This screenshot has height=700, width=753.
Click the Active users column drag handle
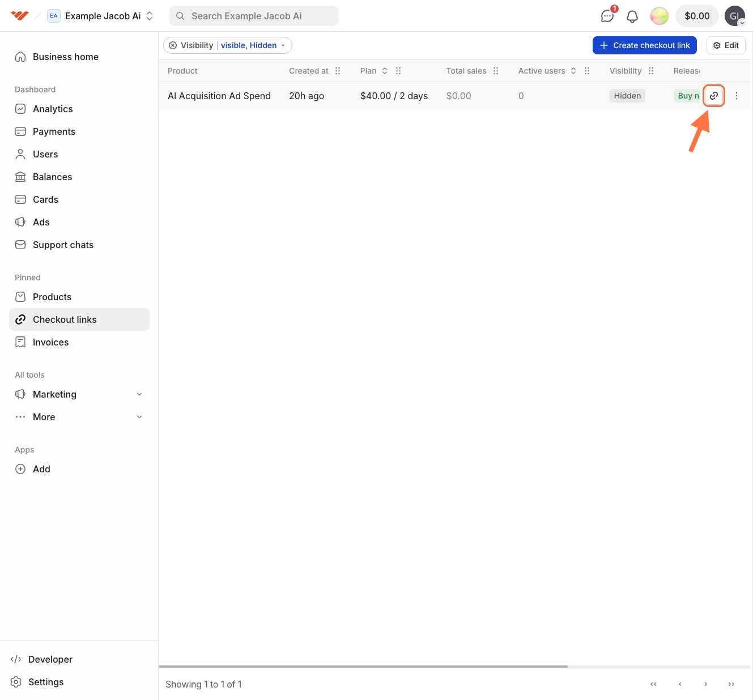(x=587, y=71)
